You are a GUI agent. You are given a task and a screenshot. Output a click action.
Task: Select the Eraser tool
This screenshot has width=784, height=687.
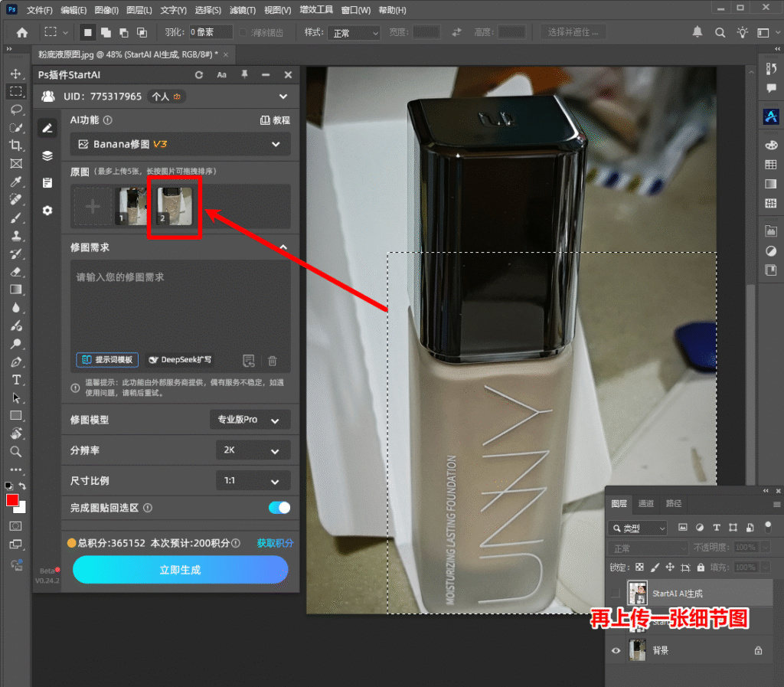16,271
